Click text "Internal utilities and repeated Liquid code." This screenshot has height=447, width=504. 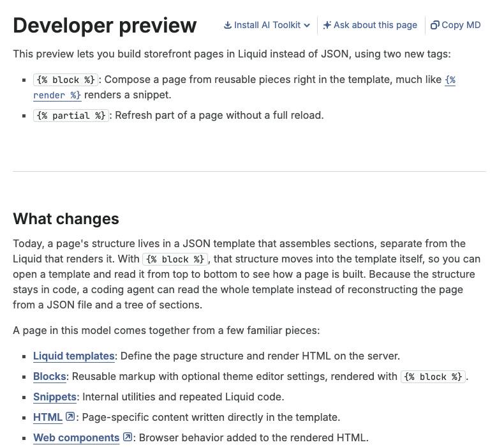[x=183, y=397]
